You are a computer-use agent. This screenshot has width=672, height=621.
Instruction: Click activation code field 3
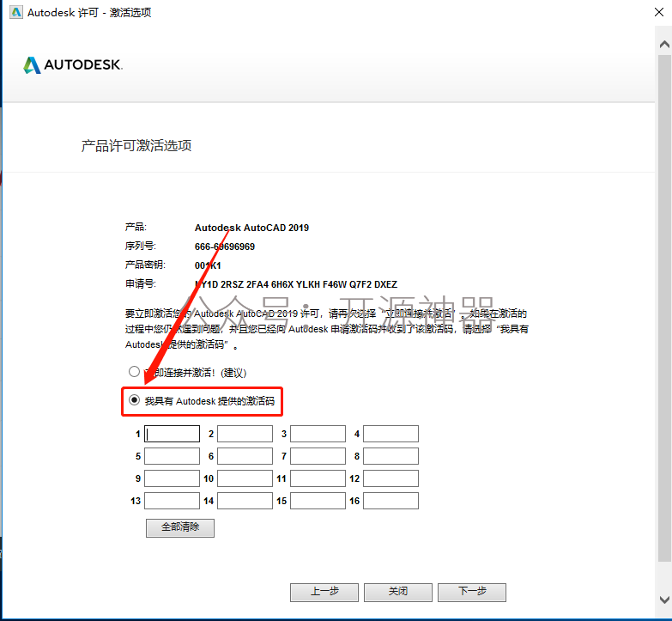pos(318,434)
